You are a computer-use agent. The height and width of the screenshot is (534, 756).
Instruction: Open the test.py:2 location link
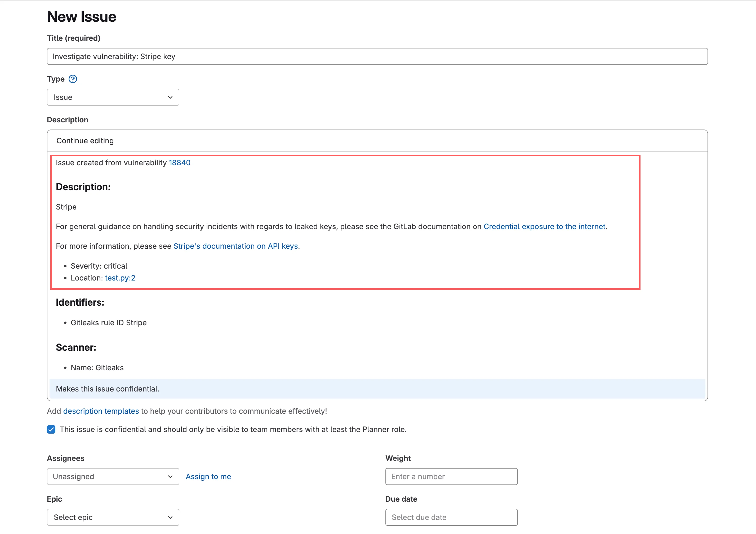click(120, 278)
